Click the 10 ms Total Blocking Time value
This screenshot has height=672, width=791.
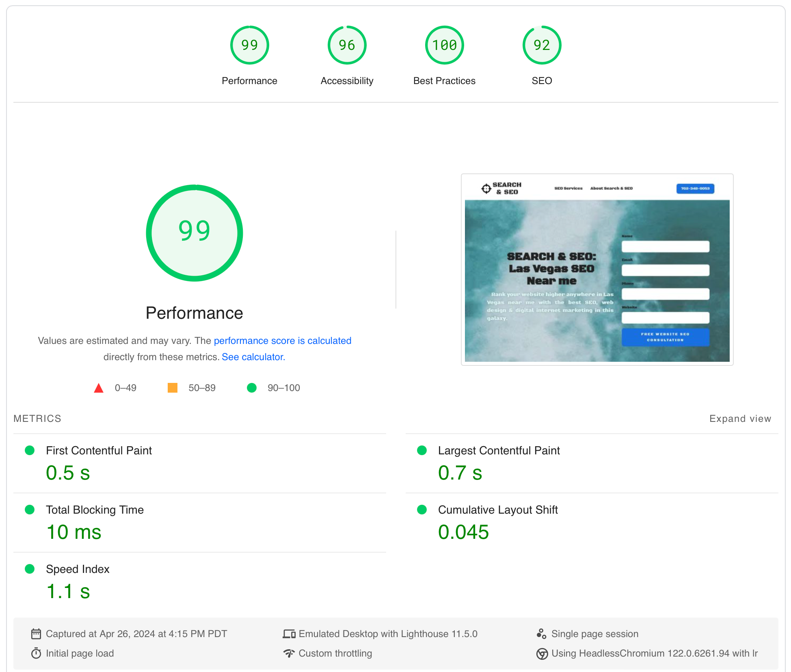[x=73, y=532]
